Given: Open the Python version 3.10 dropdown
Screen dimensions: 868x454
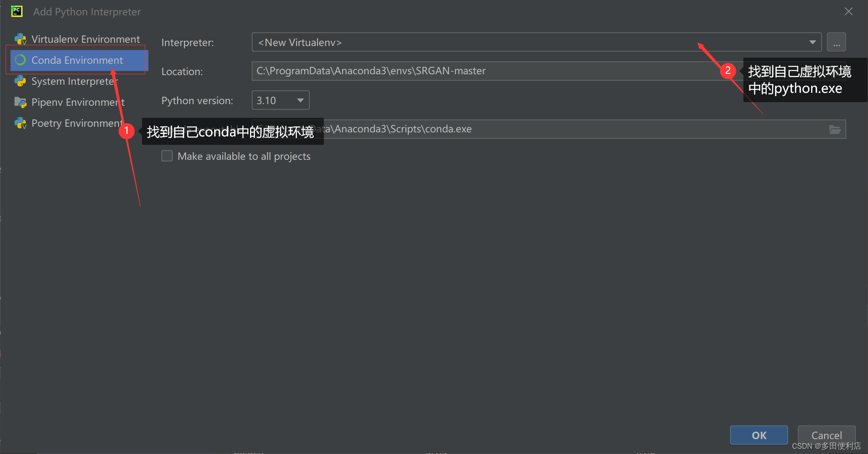Looking at the screenshot, I should tap(281, 100).
